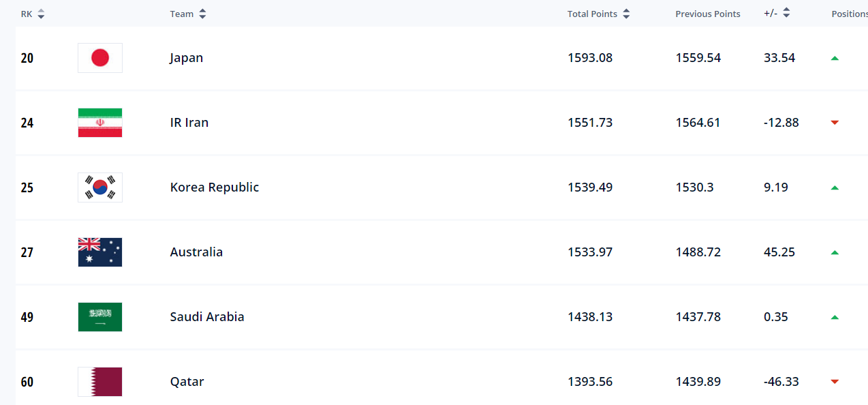Click IR Iran's red down arrow indicator
This screenshot has height=405, width=868.
pyautogui.click(x=835, y=123)
